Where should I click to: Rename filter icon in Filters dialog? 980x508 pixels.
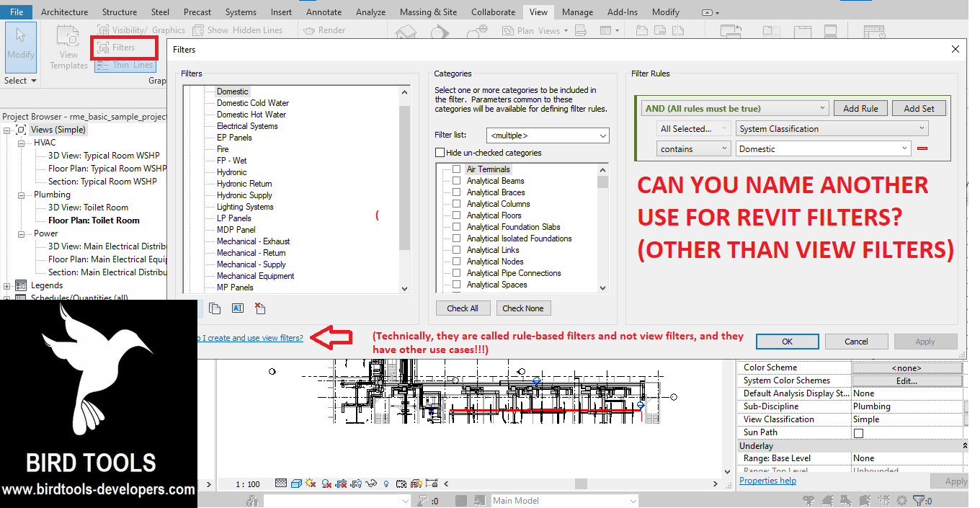pos(238,308)
